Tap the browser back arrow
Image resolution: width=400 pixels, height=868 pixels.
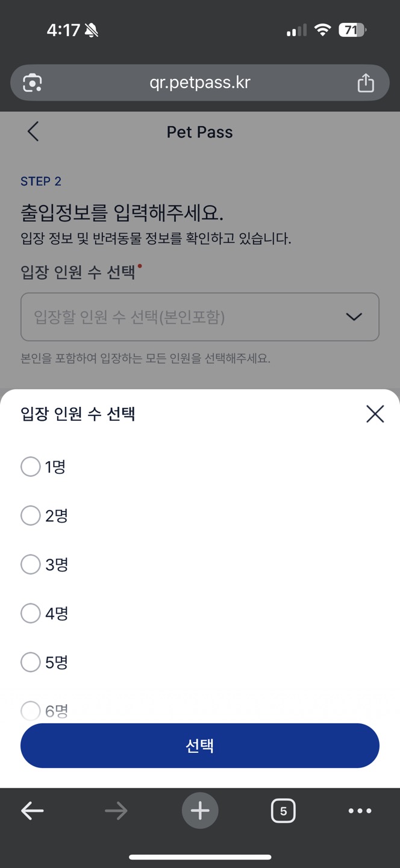pyautogui.click(x=33, y=811)
